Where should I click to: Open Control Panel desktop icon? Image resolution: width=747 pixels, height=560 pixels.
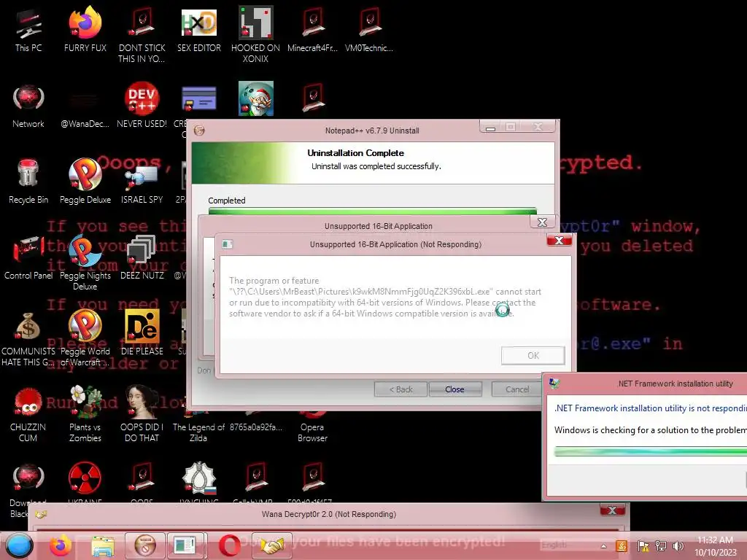point(28,257)
